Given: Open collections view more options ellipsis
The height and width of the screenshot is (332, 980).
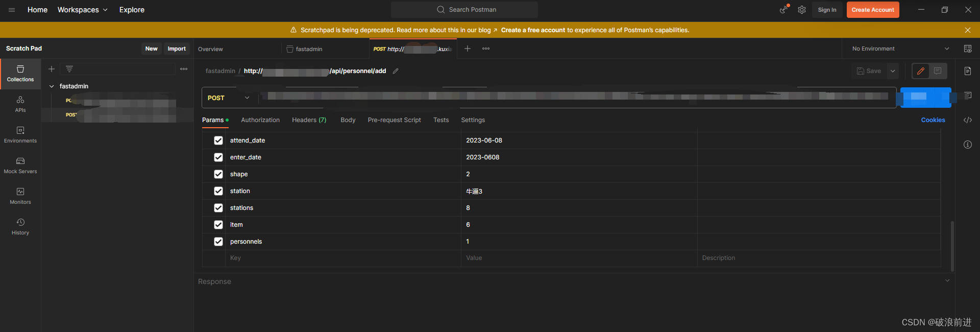Looking at the screenshot, I should pyautogui.click(x=184, y=69).
